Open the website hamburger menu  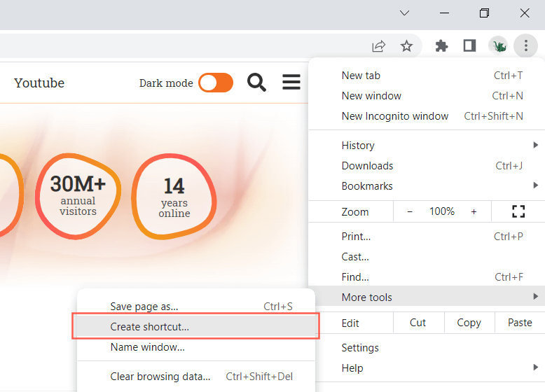coord(291,83)
